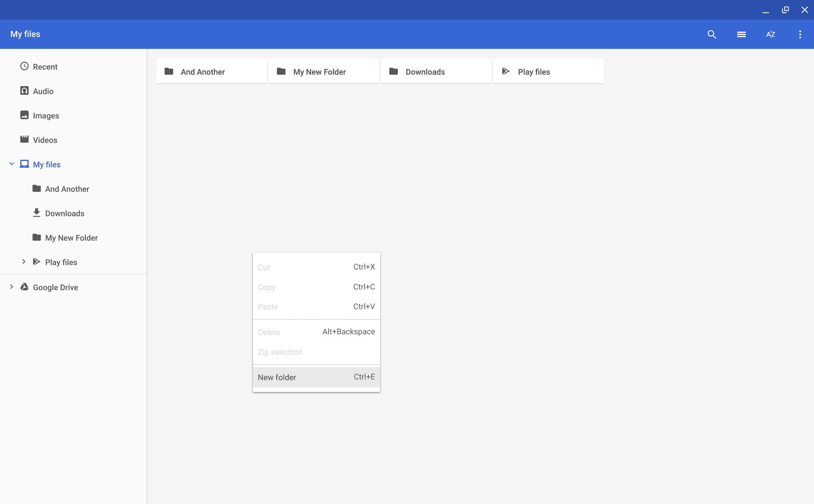The image size is (814, 504).
Task: Select the Recent clock icon
Action: [24, 67]
